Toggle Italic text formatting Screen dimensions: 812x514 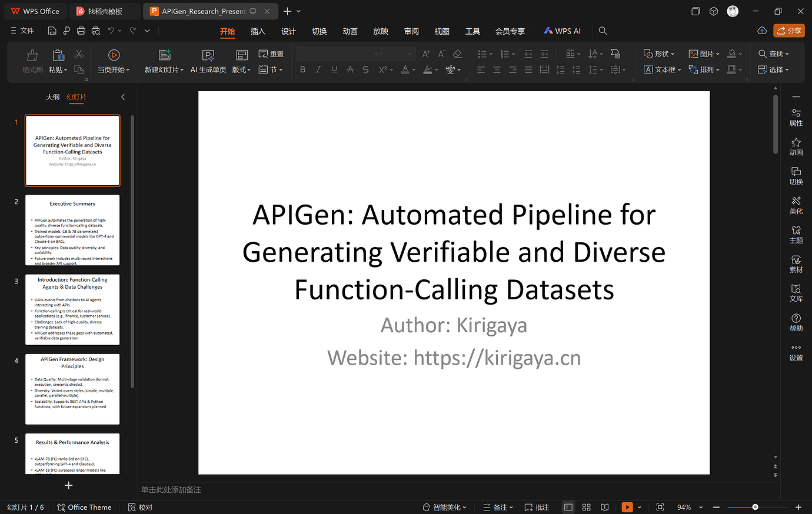pyautogui.click(x=318, y=69)
